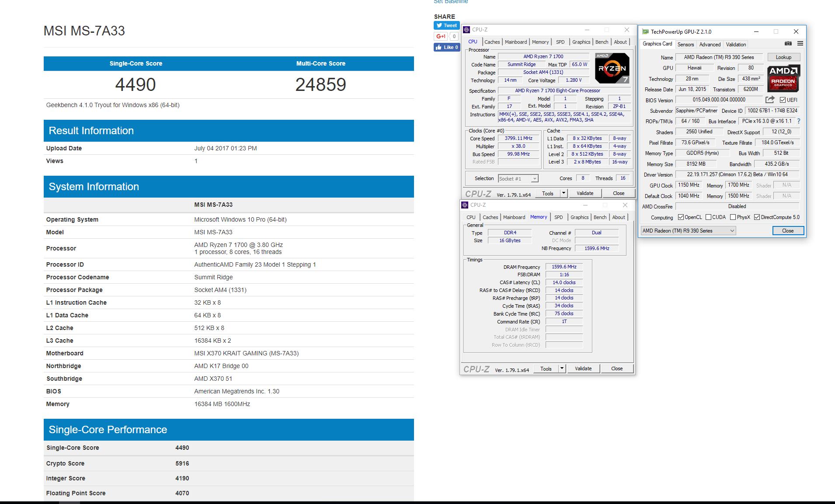Open Graphics tab in upper CPU-Z
This screenshot has width=835, height=504.
click(581, 42)
